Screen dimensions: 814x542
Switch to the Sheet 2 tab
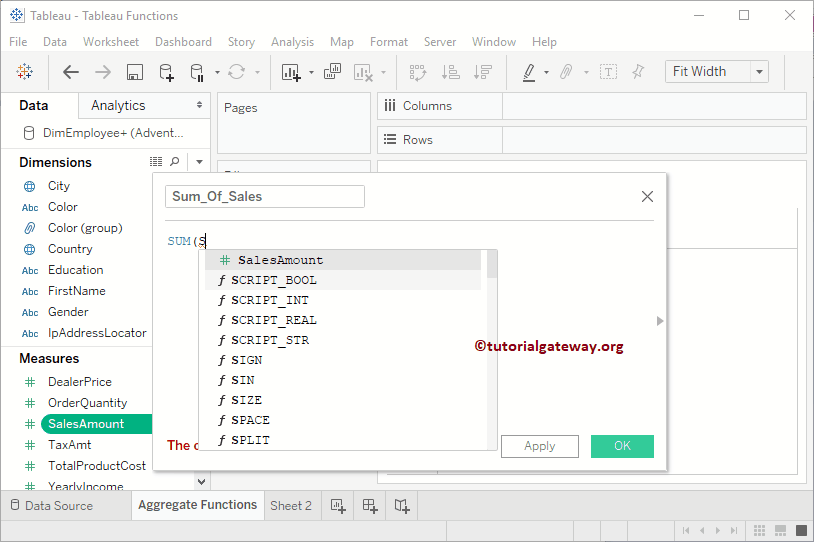point(291,506)
